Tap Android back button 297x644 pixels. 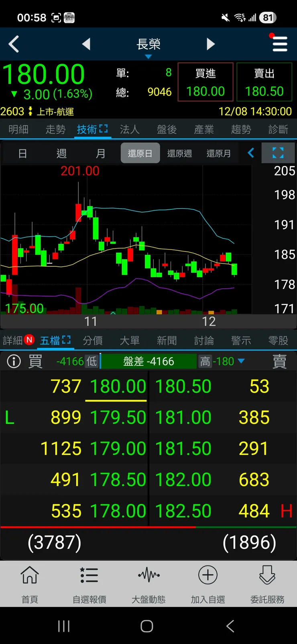pyautogui.click(x=230, y=626)
